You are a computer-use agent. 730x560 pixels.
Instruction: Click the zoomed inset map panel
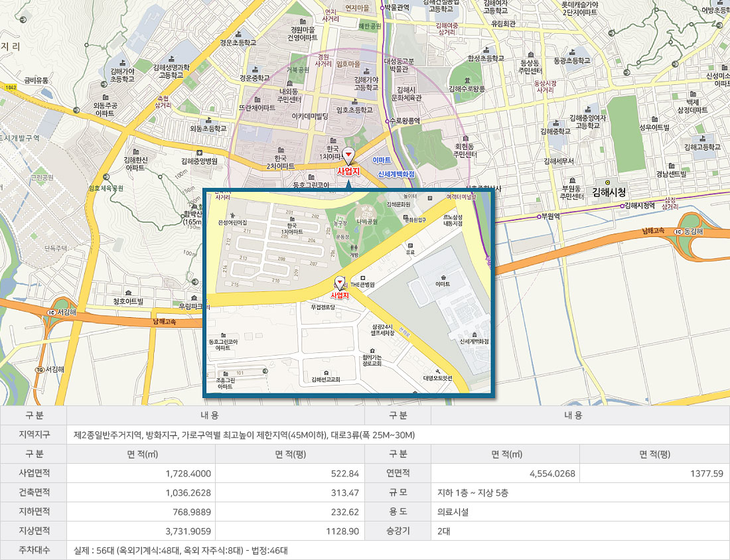pyautogui.click(x=348, y=292)
